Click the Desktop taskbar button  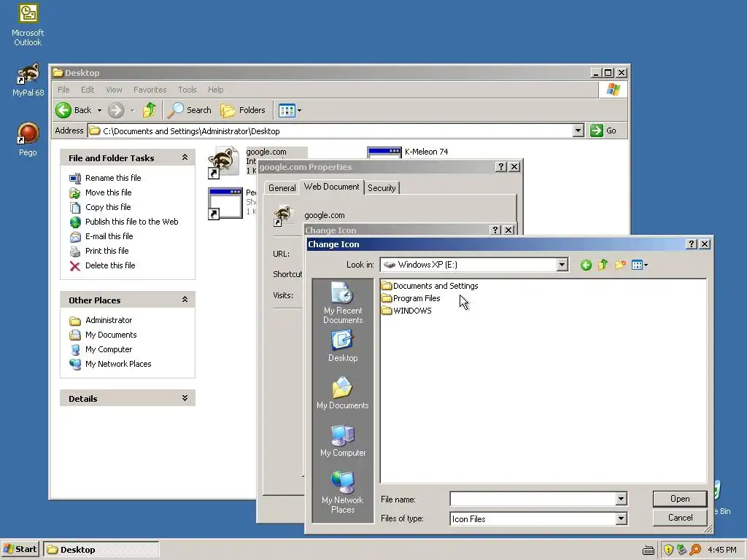101,550
